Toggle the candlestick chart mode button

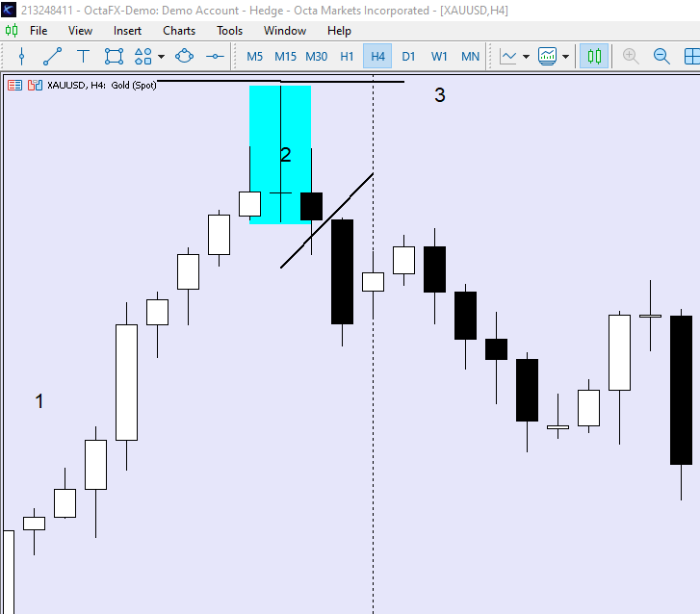[x=594, y=56]
